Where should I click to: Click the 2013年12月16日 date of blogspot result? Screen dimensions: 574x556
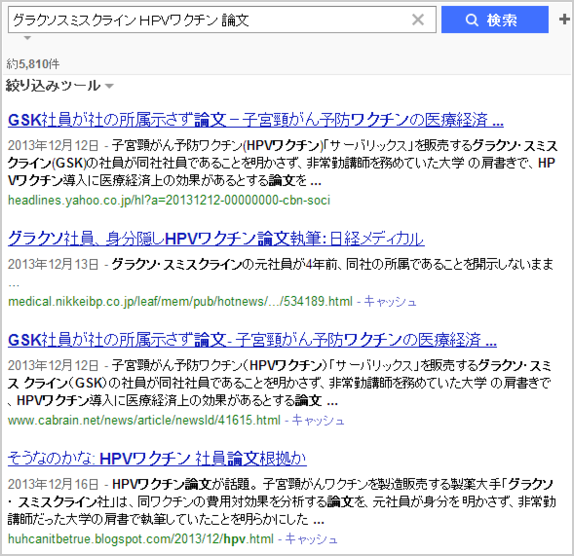tap(53, 484)
